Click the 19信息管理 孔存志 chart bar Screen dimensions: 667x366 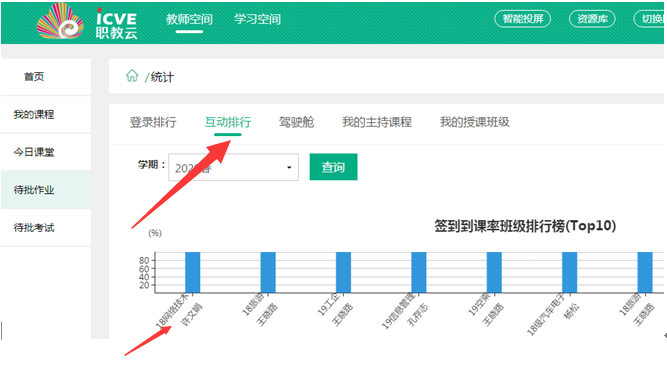point(419,272)
